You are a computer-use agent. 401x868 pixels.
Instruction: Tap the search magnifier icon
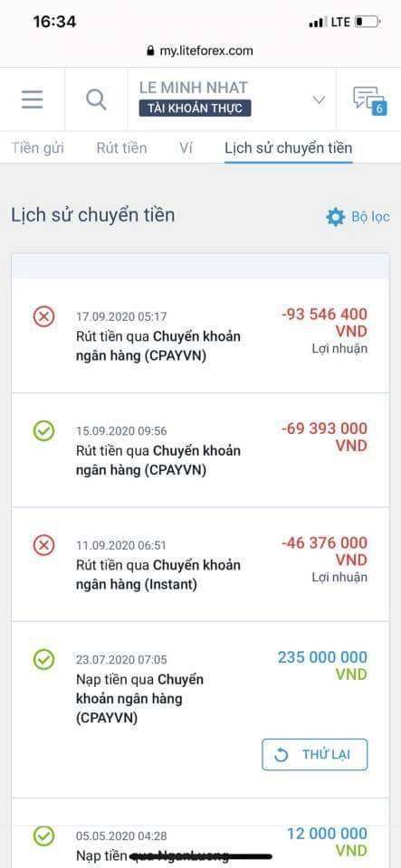point(96,99)
